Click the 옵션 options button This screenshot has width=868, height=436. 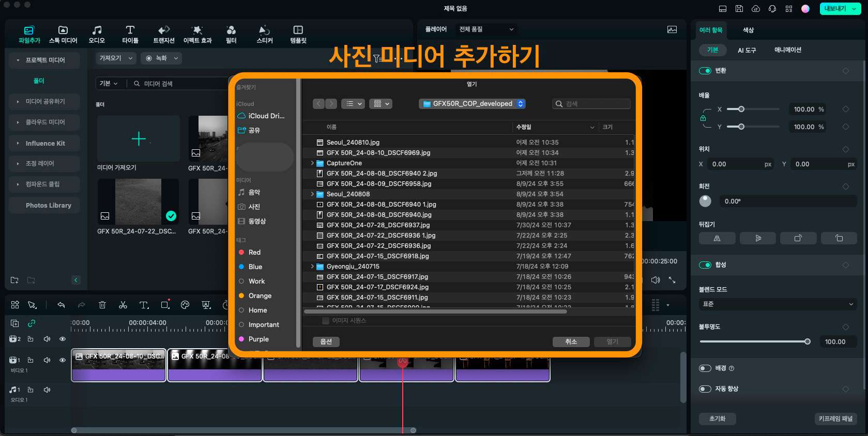pos(326,341)
